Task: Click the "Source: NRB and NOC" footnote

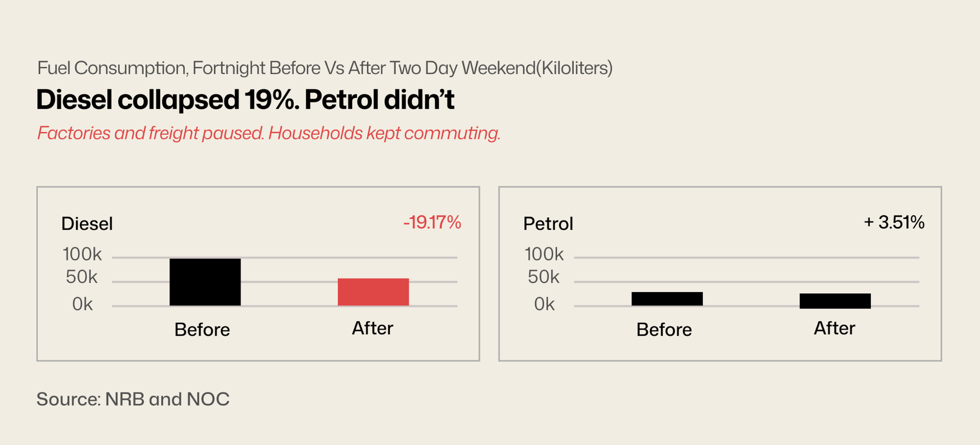Action: click(x=133, y=399)
